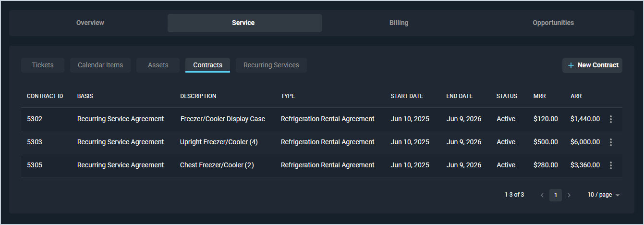Go to the previous page arrow

542,195
